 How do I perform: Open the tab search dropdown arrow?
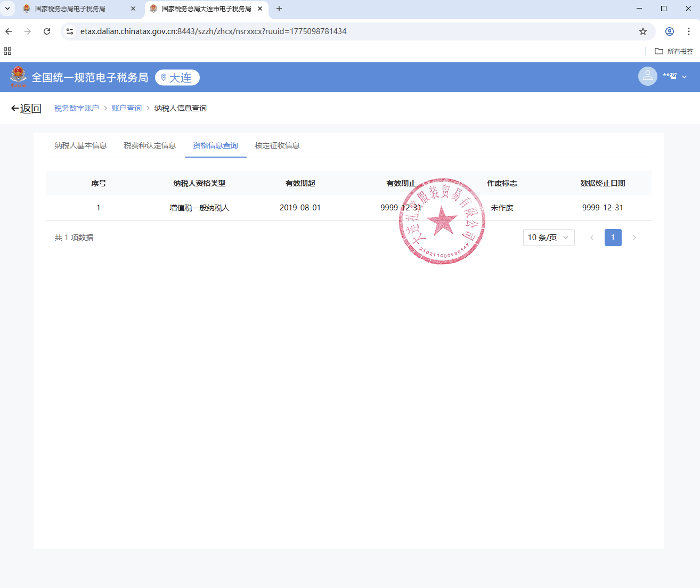pyautogui.click(x=7, y=9)
